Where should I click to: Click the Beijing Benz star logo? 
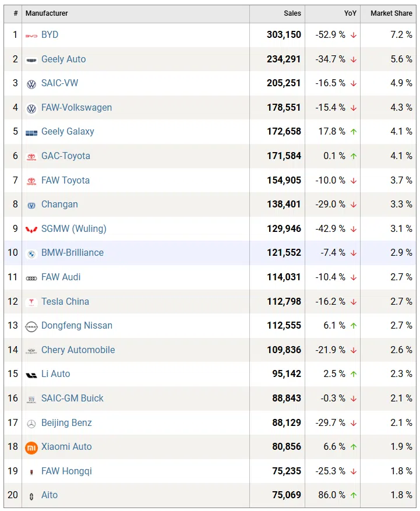pos(31,424)
